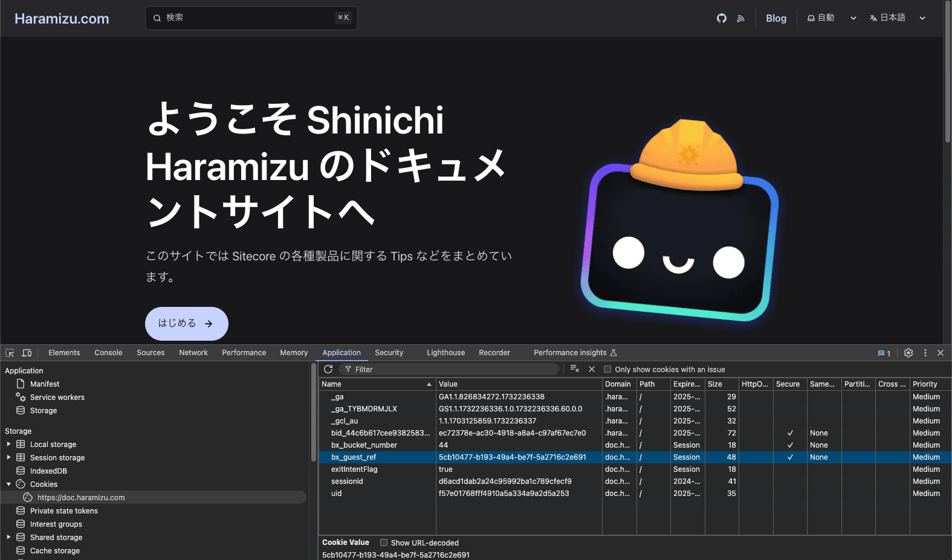Open the Blog link
Screen dimensions: 952x560
776,18
